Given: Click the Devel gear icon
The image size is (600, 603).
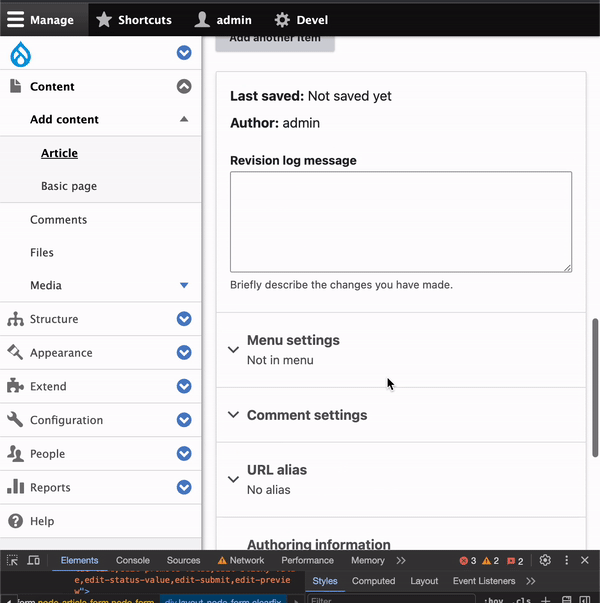Looking at the screenshot, I should pyautogui.click(x=283, y=19).
